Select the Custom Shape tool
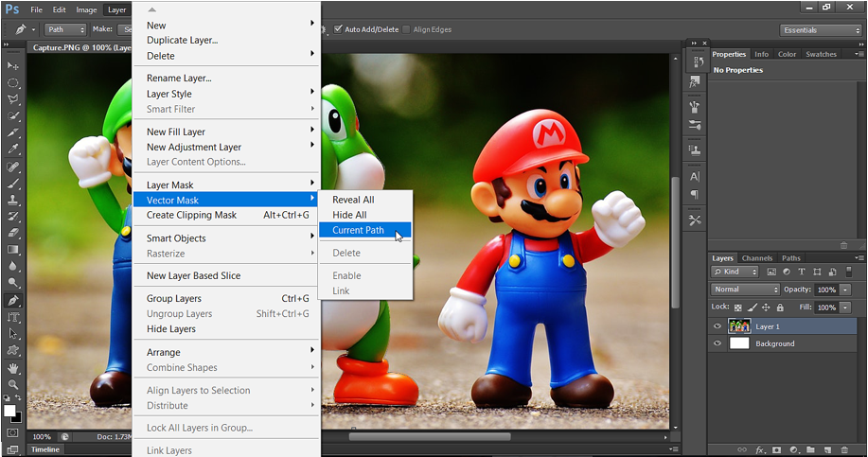 [12, 350]
